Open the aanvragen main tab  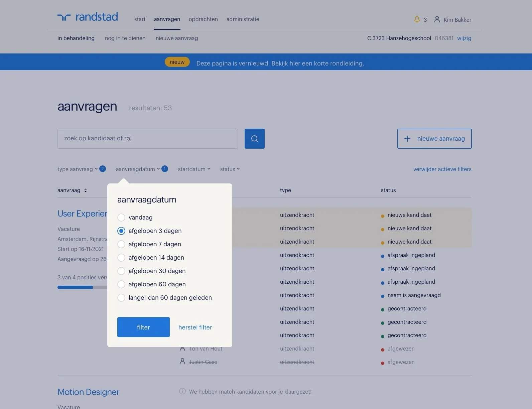(x=167, y=19)
